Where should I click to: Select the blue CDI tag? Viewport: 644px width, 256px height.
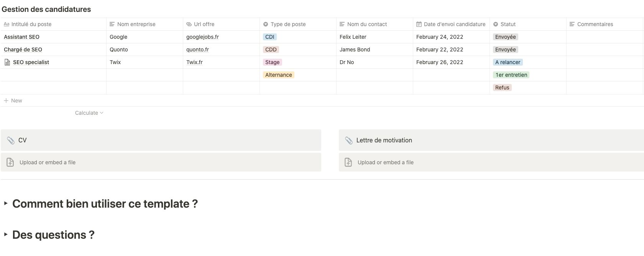click(270, 37)
